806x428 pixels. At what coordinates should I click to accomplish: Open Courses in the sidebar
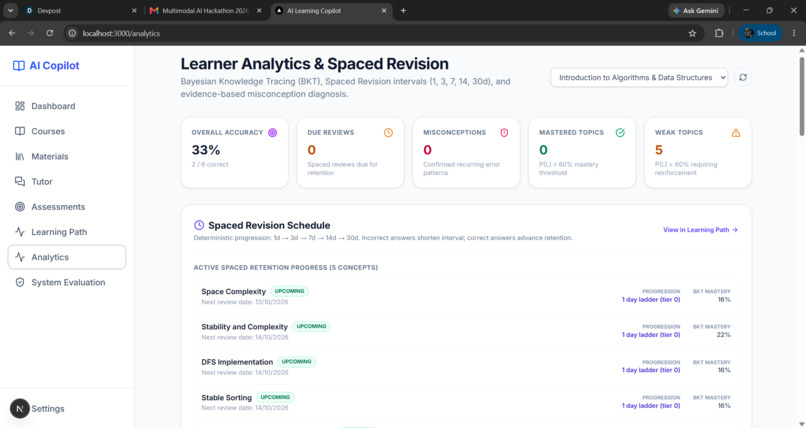(x=67, y=131)
